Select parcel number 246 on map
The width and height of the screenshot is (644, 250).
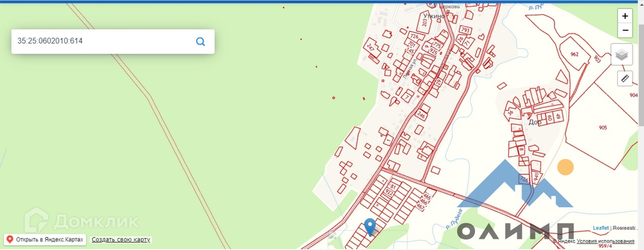point(422,116)
